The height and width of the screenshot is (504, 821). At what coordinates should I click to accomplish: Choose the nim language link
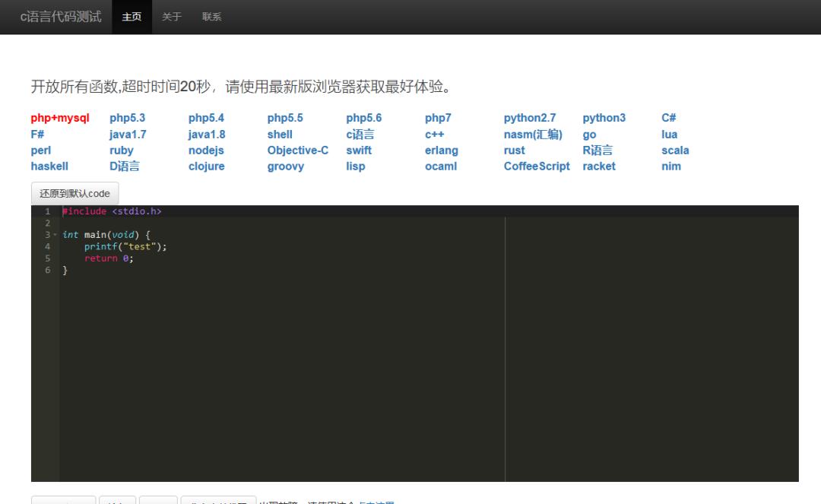(x=671, y=166)
